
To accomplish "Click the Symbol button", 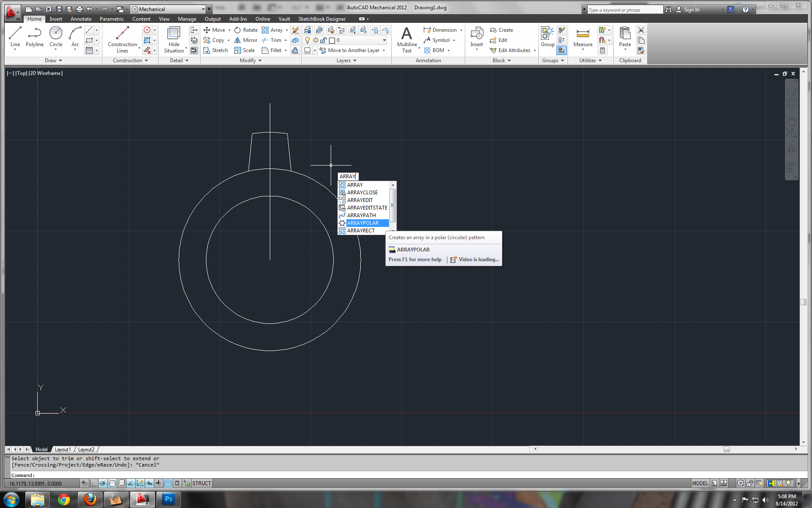I will pos(437,40).
